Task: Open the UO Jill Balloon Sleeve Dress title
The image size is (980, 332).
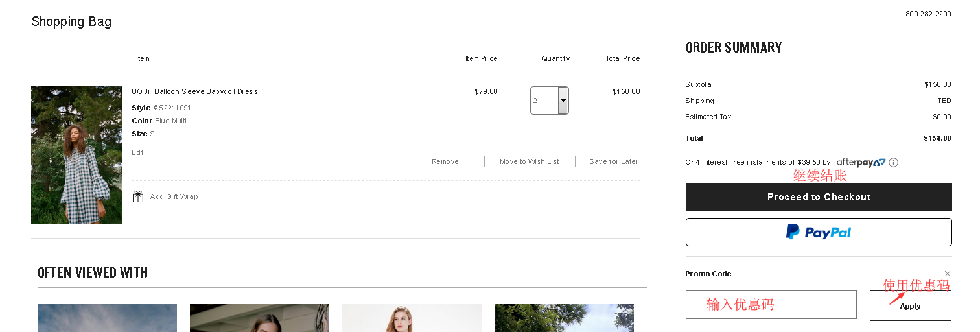Action: (x=194, y=92)
